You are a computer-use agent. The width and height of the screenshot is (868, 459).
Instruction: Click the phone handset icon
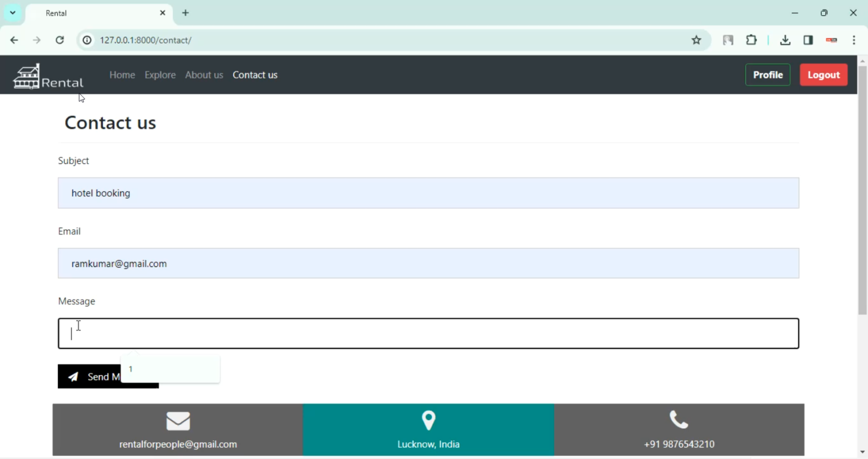679,420
